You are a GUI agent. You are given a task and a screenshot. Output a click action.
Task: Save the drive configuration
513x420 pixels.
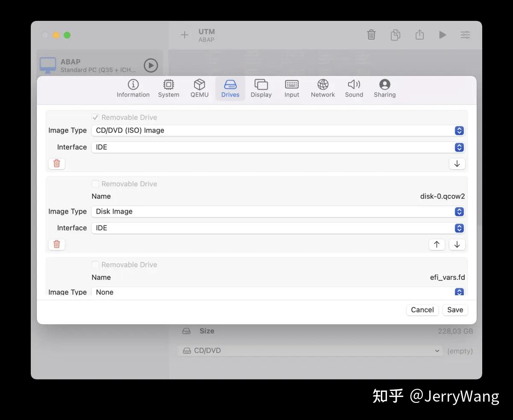pos(454,310)
